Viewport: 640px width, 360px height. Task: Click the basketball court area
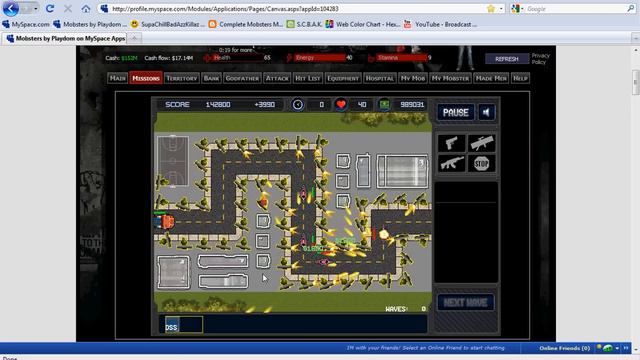(x=173, y=161)
